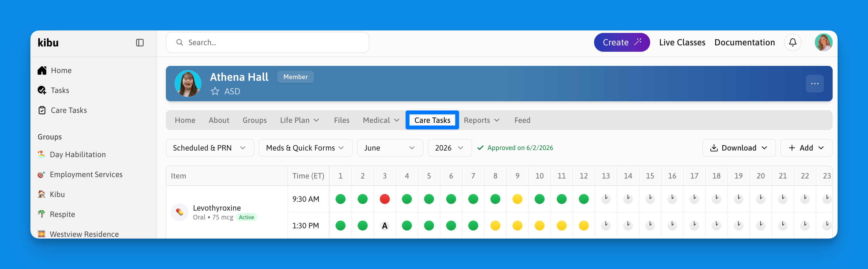Click the 'A' marker for 1:30 PM day 3
Screen dimensions: 868x269
click(x=385, y=226)
